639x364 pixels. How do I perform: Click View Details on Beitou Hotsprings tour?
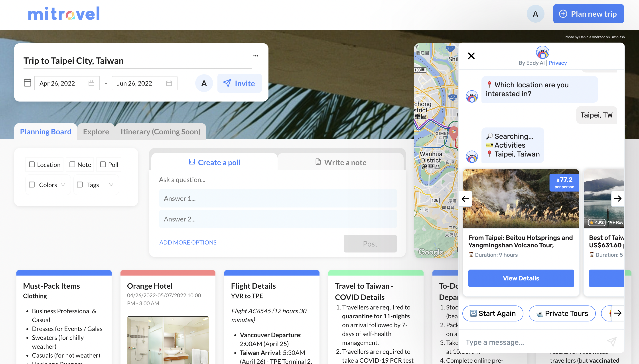click(521, 278)
